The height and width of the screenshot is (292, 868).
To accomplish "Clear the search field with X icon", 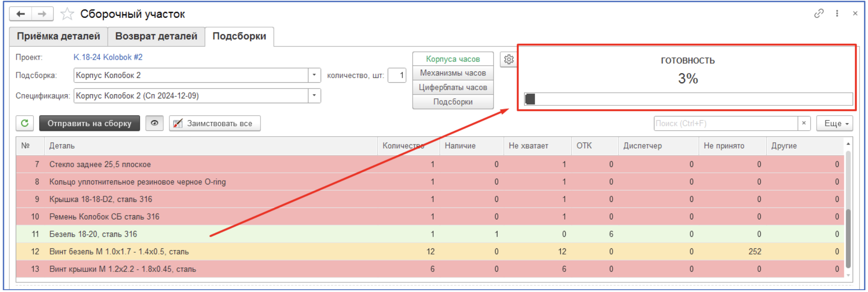I will tap(804, 123).
